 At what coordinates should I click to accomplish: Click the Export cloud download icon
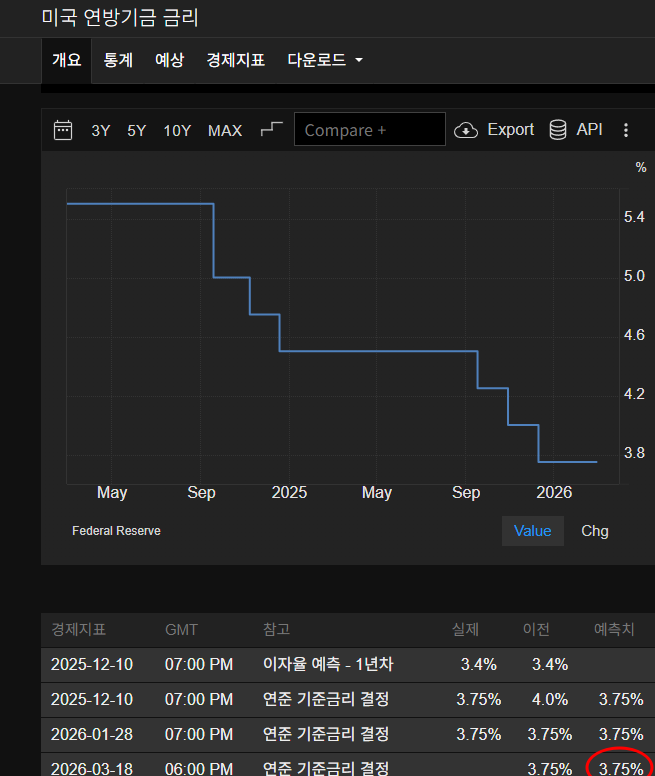(x=466, y=130)
